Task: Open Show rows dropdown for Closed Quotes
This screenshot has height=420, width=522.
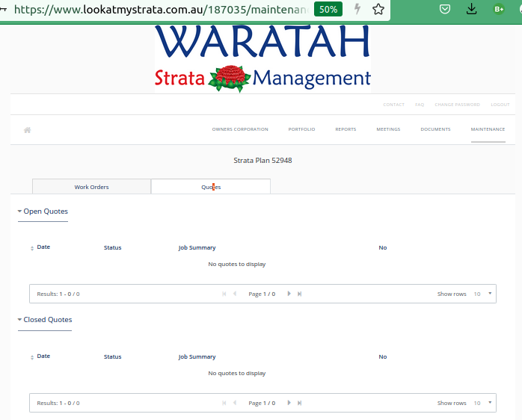Action: pyautogui.click(x=482, y=403)
